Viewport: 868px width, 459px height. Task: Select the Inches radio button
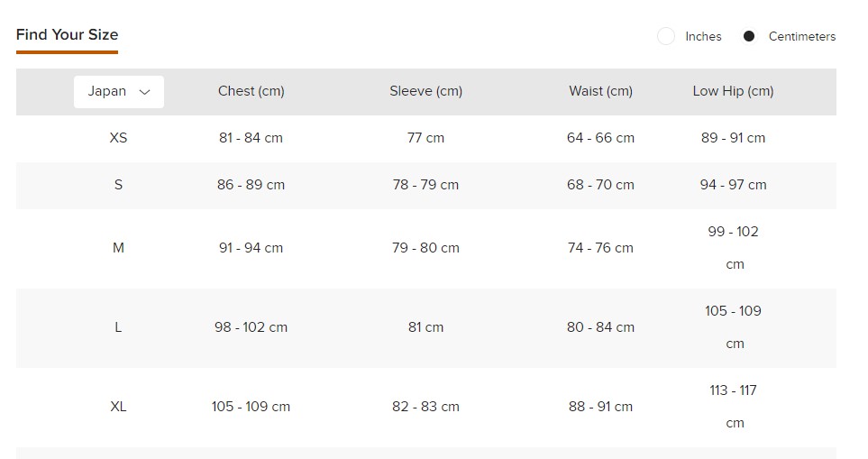(666, 37)
